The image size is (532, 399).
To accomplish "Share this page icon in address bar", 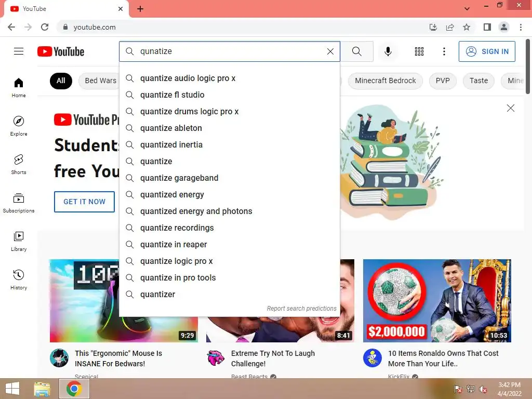I will pos(450,27).
